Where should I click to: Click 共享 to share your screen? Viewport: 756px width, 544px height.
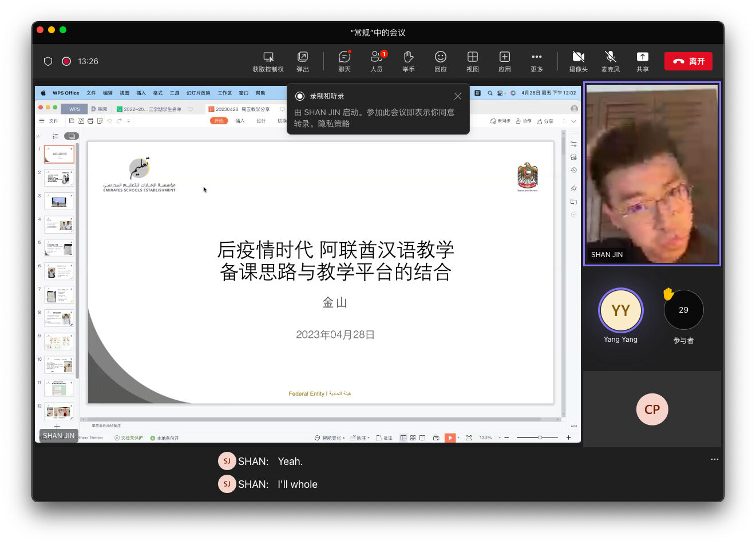point(642,62)
